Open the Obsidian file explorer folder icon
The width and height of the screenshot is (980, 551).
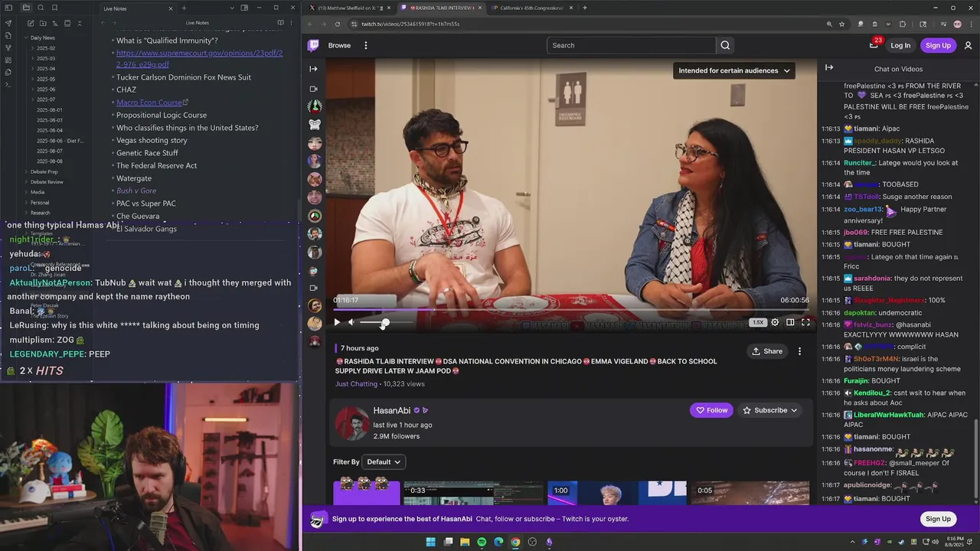click(x=26, y=8)
